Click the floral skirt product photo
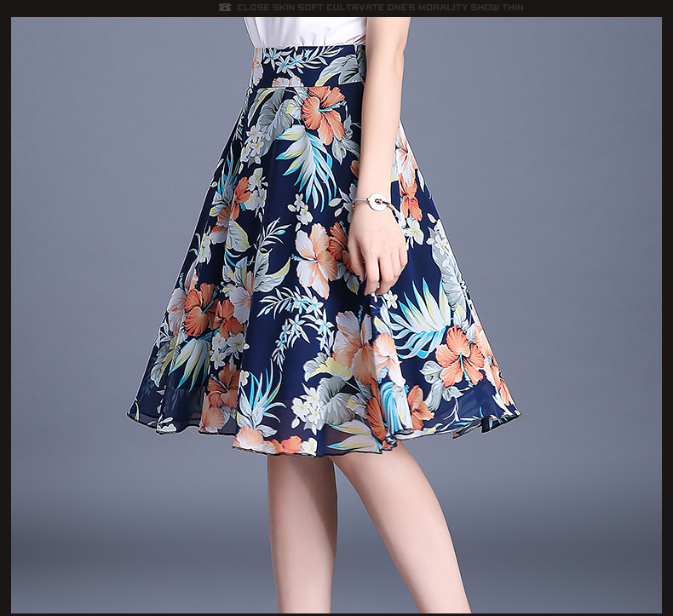 336,315
